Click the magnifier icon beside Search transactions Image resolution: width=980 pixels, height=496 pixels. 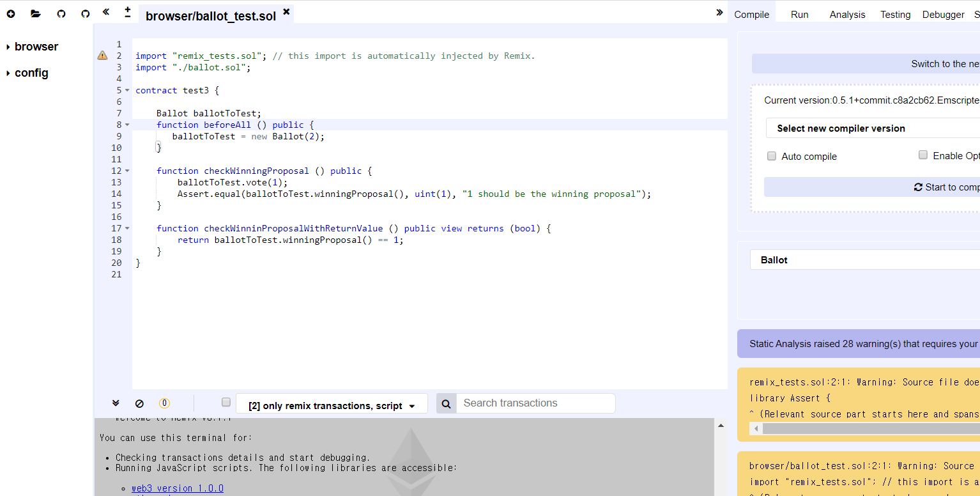pos(447,403)
